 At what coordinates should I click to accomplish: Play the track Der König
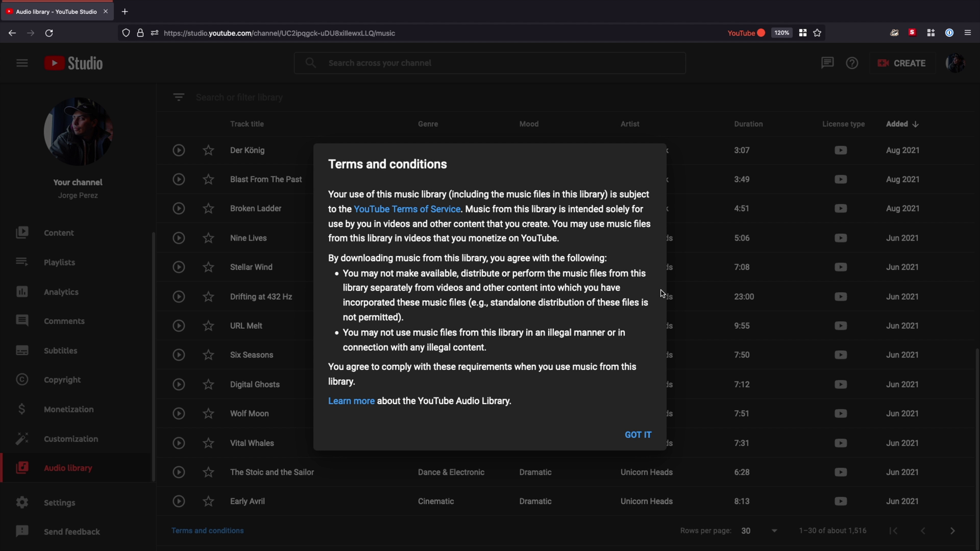179,150
